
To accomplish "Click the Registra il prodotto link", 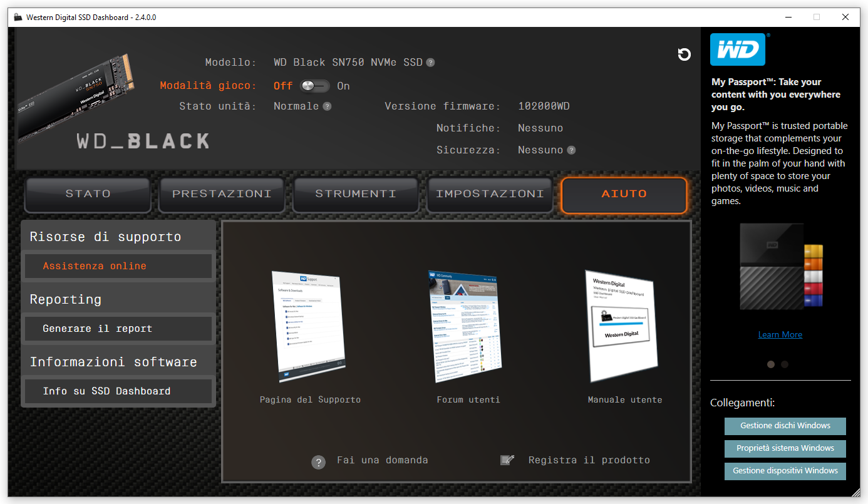I will [x=589, y=460].
